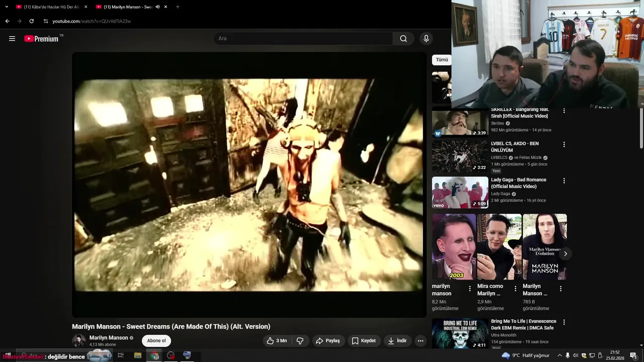The image size is (644, 362).
Task: Open notification center with 3 alerts
Action: point(634,355)
